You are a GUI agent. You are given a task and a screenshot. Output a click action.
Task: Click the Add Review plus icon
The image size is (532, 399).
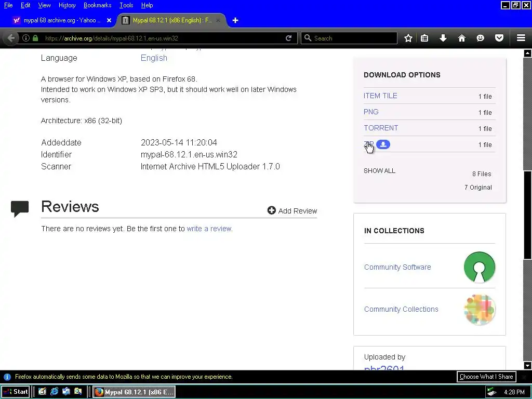pyautogui.click(x=271, y=211)
